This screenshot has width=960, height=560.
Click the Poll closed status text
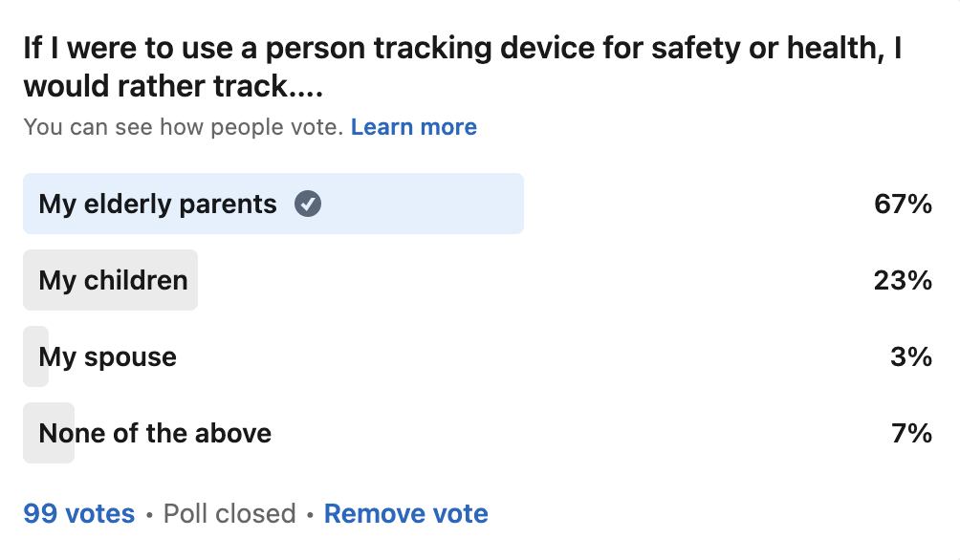coord(229,513)
